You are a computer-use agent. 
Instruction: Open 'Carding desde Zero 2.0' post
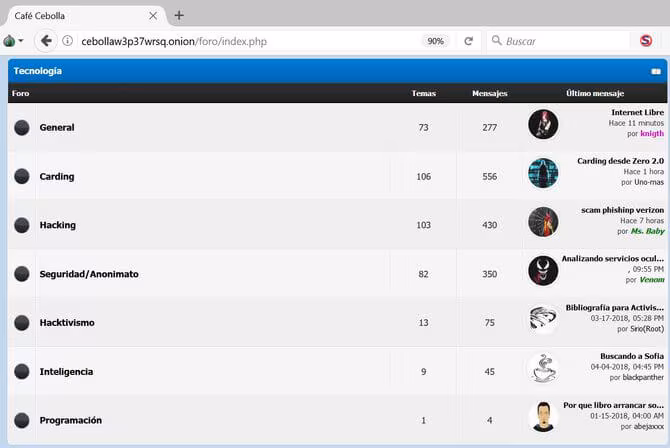pyautogui.click(x=620, y=161)
